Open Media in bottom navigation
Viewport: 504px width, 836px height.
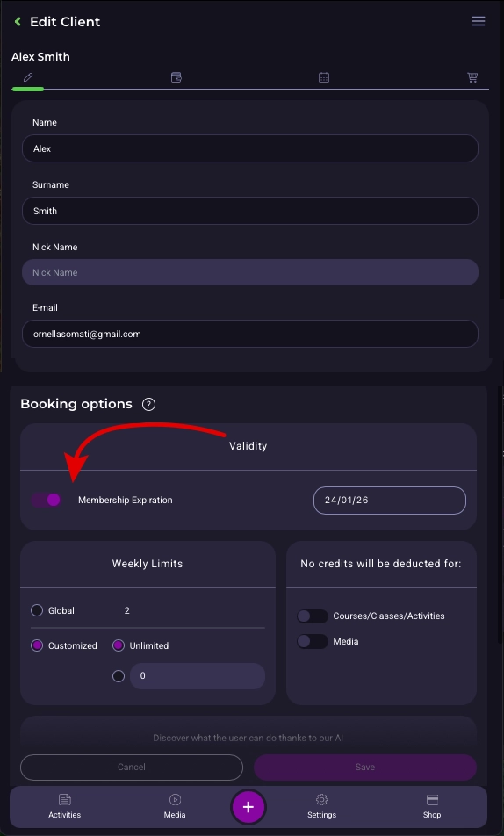tap(175, 806)
